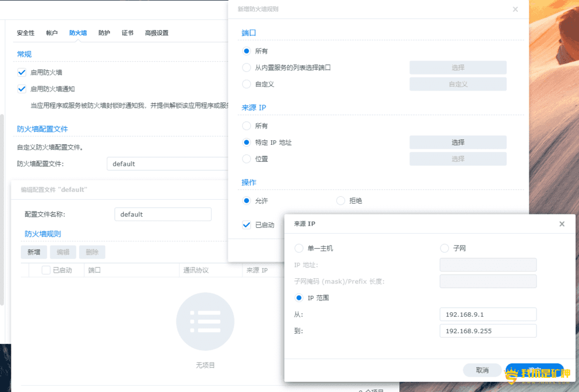
Task: Click the 自定义 port selection button
Action: click(457, 84)
